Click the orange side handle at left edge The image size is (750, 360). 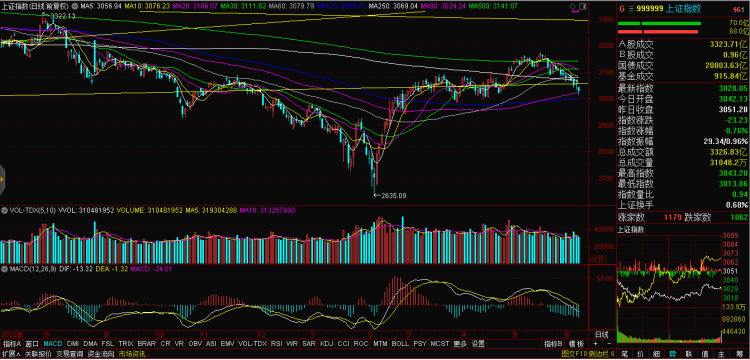(1, 179)
